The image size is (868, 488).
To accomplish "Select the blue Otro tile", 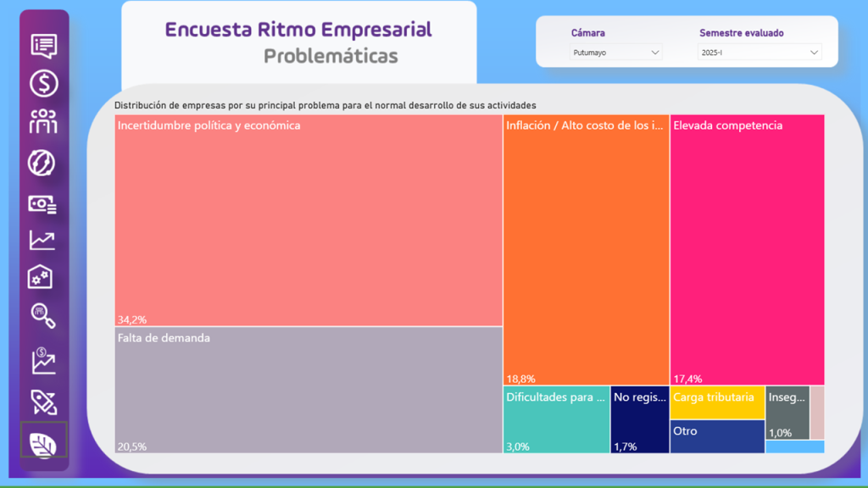I will click(x=717, y=436).
